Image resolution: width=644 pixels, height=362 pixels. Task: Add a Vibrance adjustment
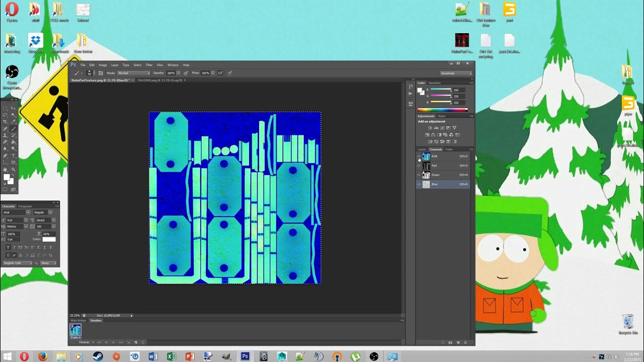click(454, 128)
